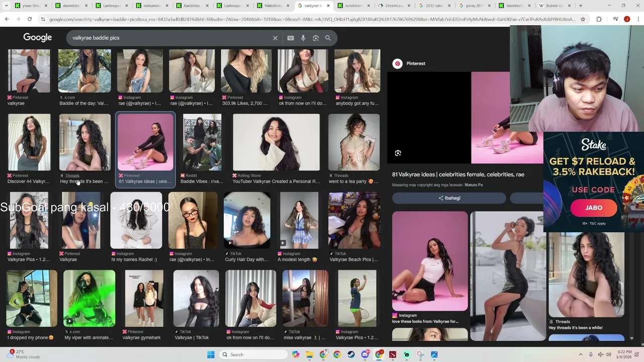This screenshot has width=644, height=362.
Task: Show hidden system tray icons chevron
Action: pos(581,354)
